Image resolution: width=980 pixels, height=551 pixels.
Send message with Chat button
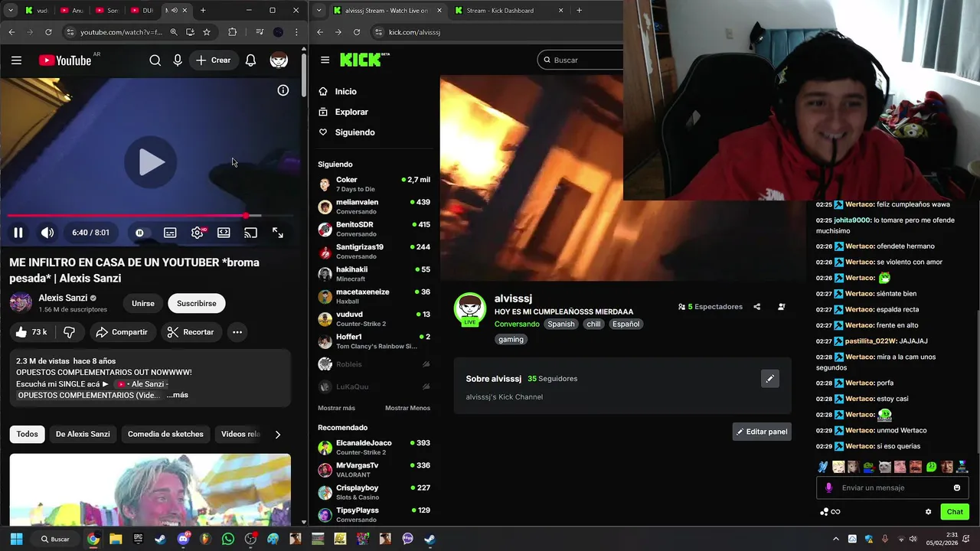(x=955, y=512)
